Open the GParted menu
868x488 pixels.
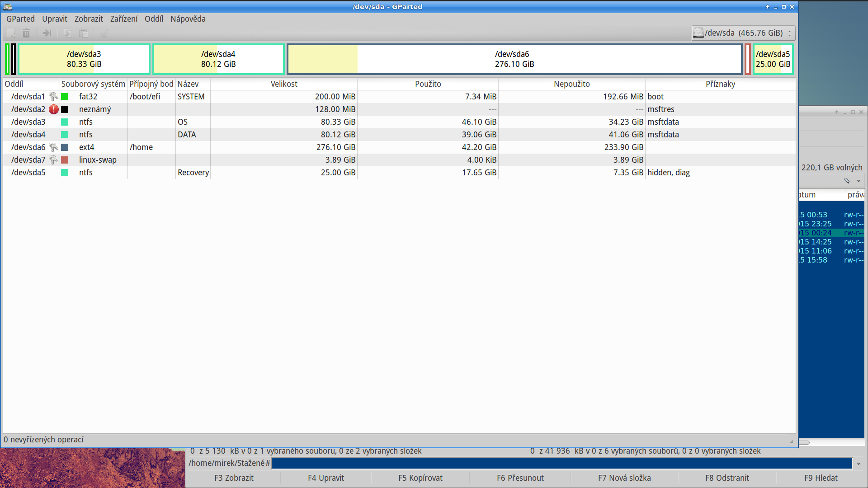coord(20,19)
